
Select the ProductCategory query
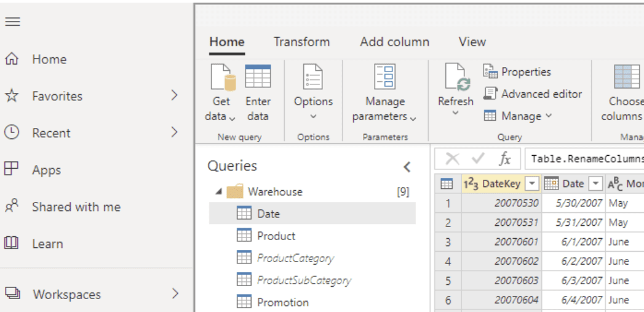pyautogui.click(x=295, y=258)
